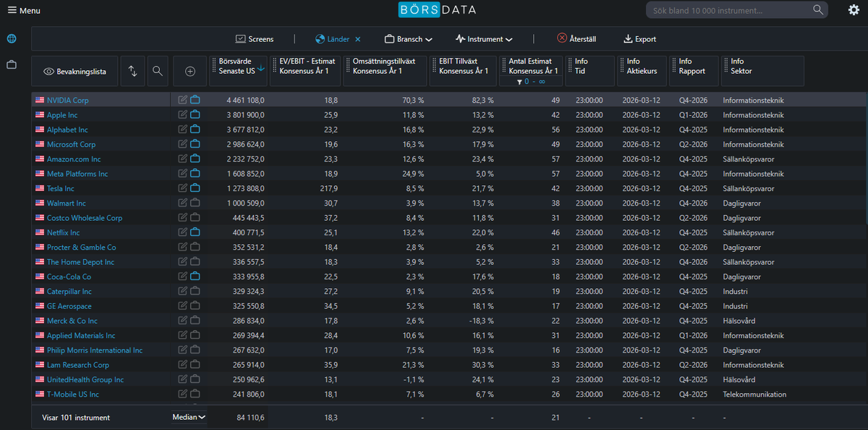The width and height of the screenshot is (868, 430).
Task: Open the briefcase icon in left sidebar
Action: pyautogui.click(x=12, y=64)
